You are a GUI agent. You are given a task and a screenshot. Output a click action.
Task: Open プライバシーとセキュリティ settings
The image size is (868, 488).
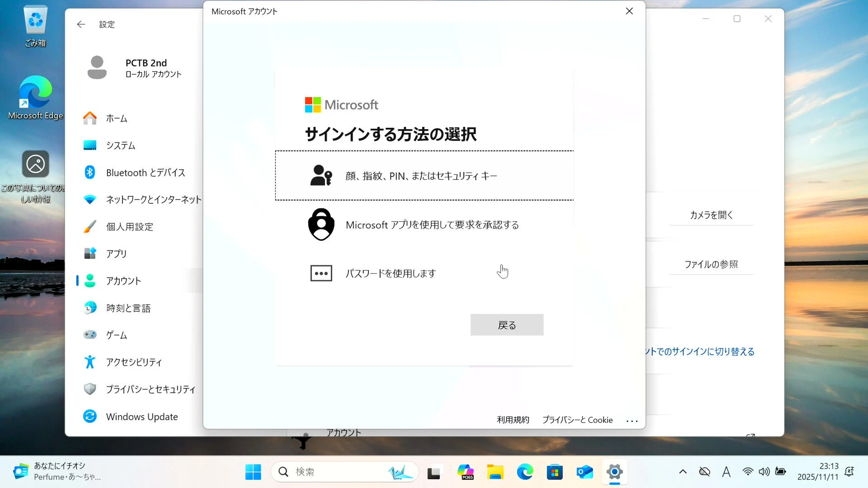pos(150,389)
